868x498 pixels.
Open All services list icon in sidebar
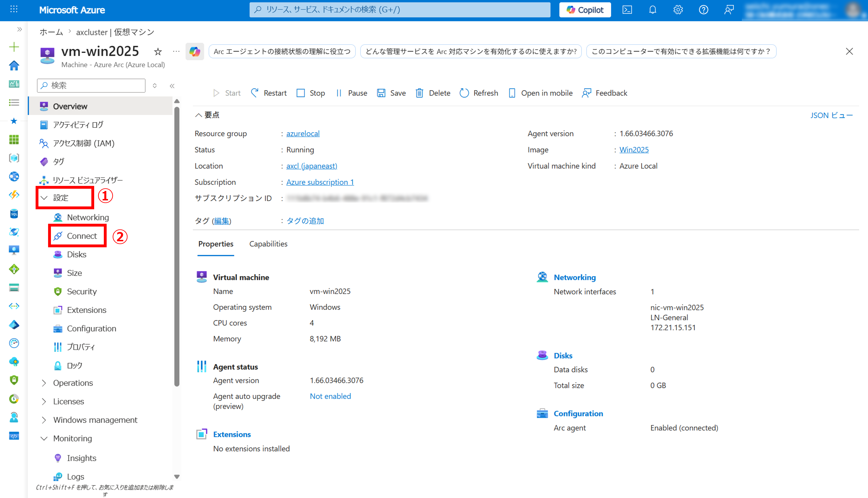tap(14, 102)
